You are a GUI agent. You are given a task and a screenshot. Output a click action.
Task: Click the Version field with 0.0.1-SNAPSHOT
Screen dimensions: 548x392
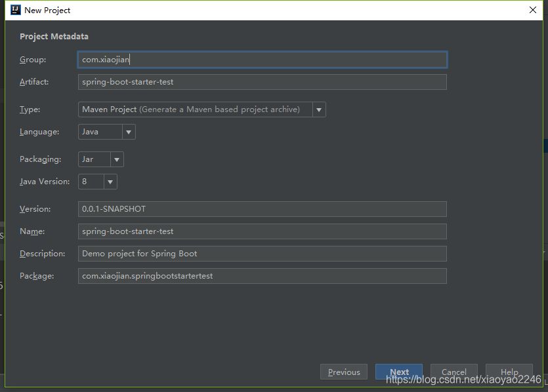262,209
